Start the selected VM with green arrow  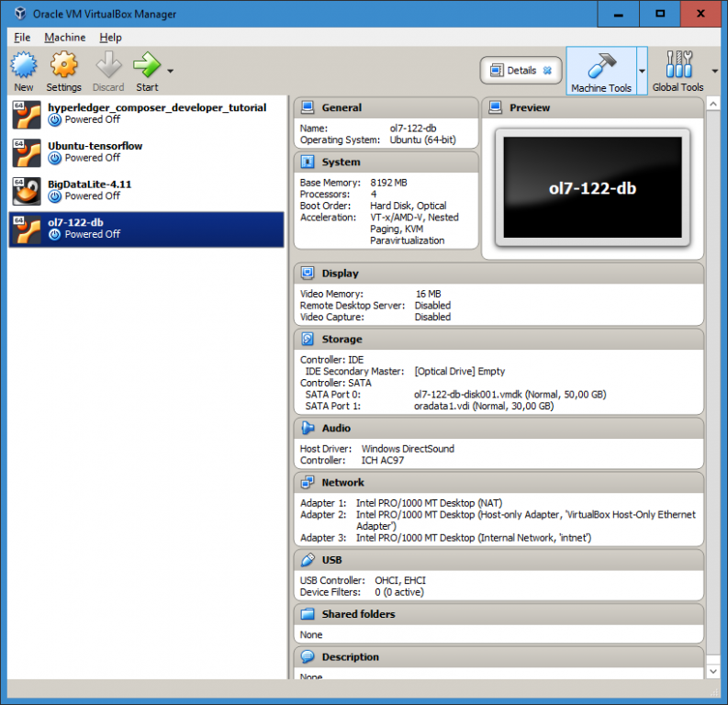[147, 65]
